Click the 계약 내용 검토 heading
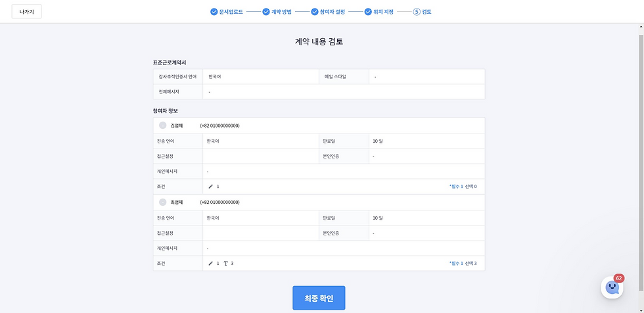This screenshot has width=644, height=313. pos(319,41)
